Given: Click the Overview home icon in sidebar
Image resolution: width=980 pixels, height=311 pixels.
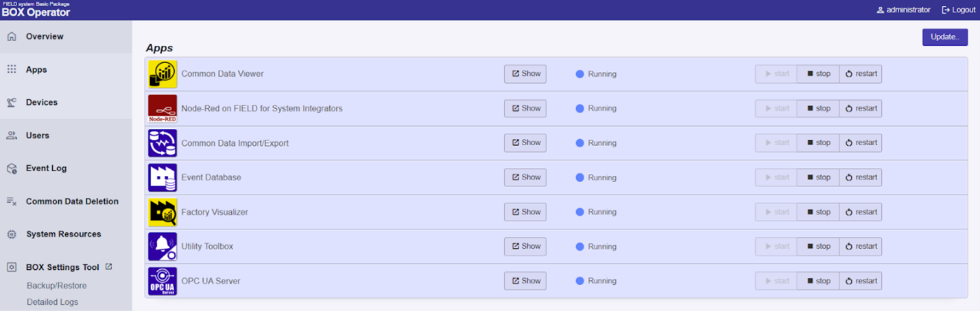Looking at the screenshot, I should (12, 36).
